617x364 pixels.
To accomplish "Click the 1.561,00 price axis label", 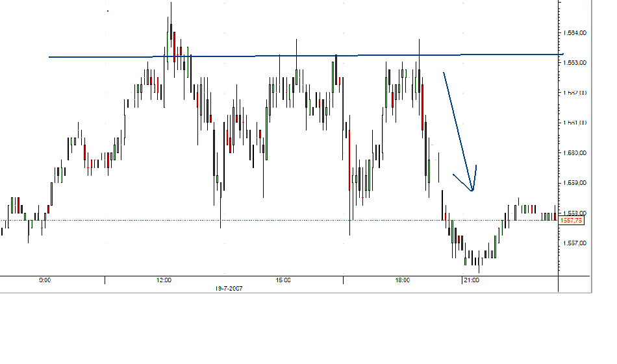I will 575,123.
